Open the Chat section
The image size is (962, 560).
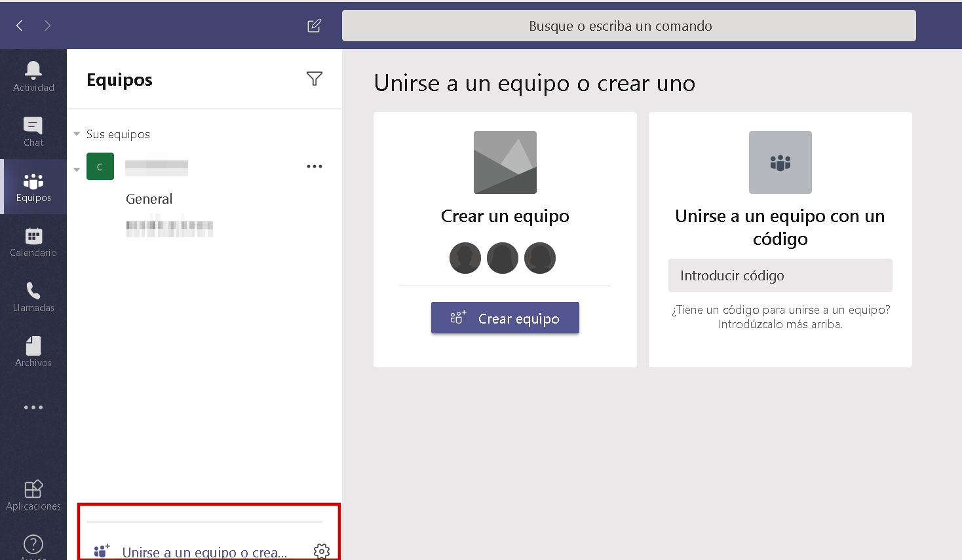click(x=33, y=132)
